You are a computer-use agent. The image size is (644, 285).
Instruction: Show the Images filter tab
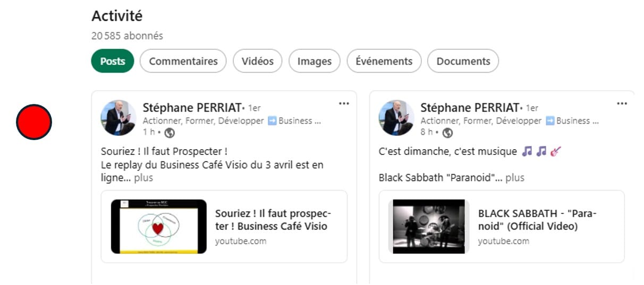click(x=315, y=61)
